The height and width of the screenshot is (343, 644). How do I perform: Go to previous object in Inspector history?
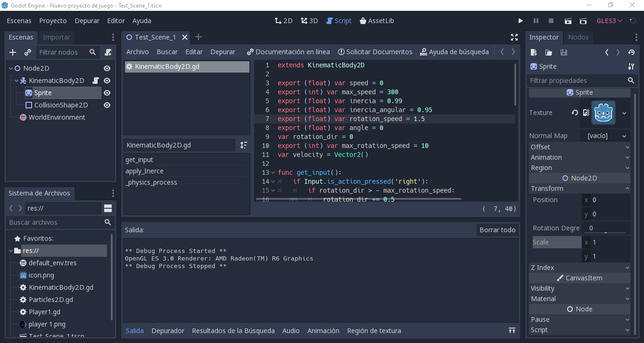[607, 52]
